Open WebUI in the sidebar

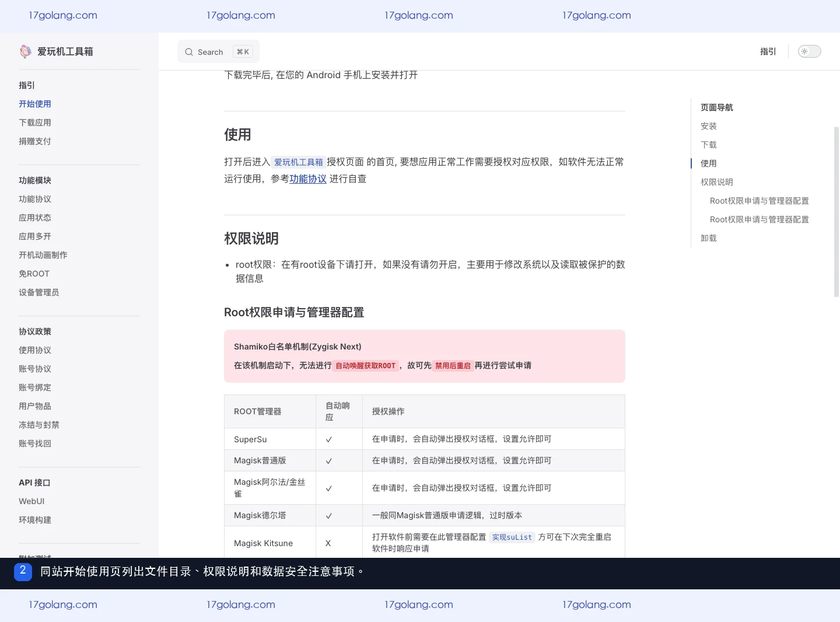tap(32, 501)
